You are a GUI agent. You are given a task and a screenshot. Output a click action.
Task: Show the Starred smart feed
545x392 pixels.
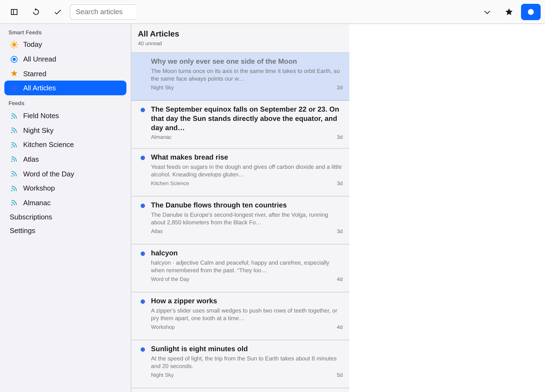point(65,73)
